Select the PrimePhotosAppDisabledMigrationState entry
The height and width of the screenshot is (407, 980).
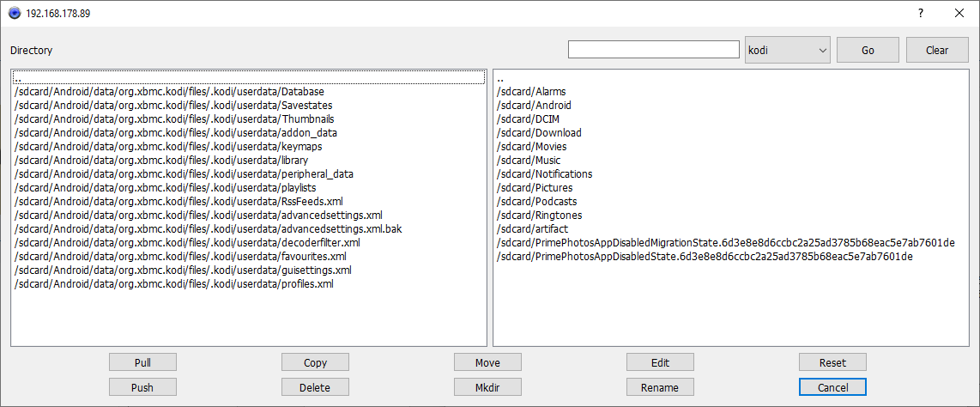tap(731, 243)
